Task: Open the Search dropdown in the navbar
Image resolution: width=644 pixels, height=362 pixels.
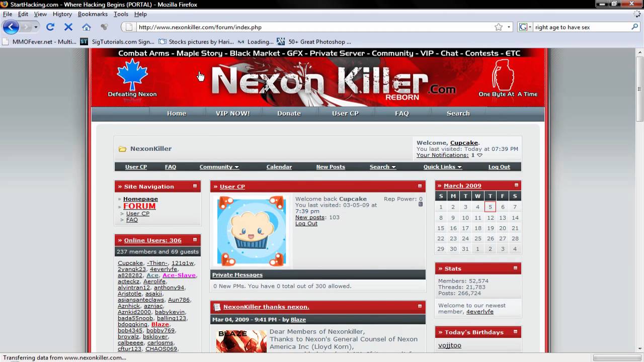Action: pos(382,167)
